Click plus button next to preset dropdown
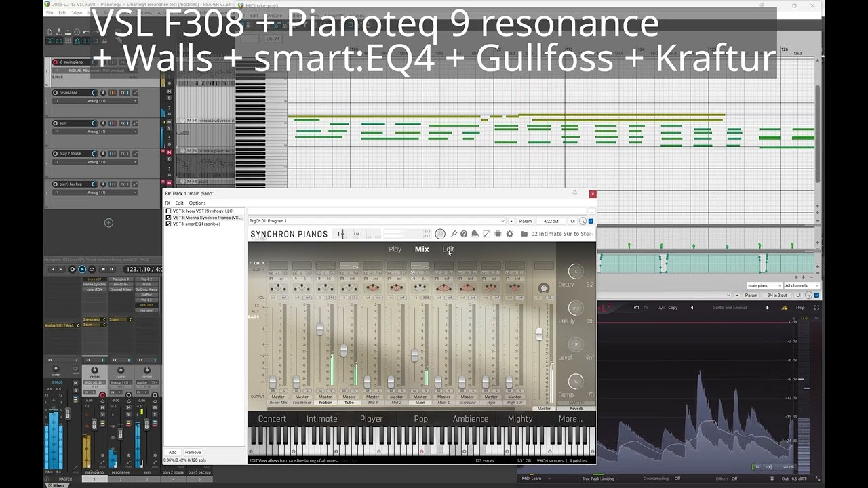 coord(511,221)
